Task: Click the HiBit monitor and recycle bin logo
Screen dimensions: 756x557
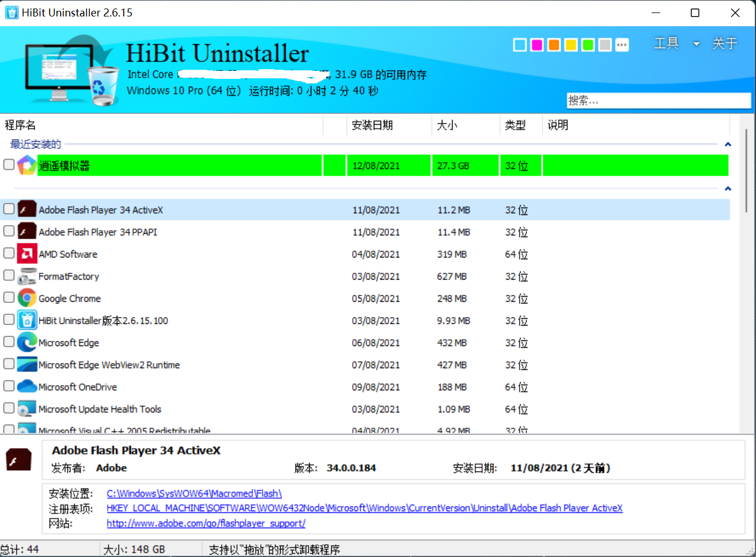Action: 72,71
